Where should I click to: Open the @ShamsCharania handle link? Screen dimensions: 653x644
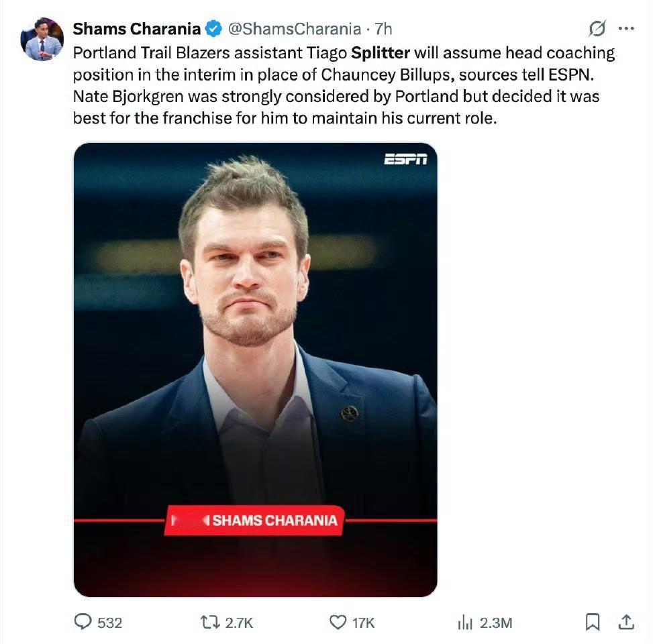294,29
